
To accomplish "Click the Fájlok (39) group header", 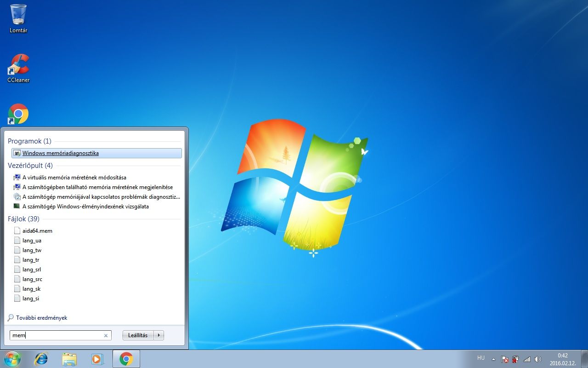I will [23, 218].
